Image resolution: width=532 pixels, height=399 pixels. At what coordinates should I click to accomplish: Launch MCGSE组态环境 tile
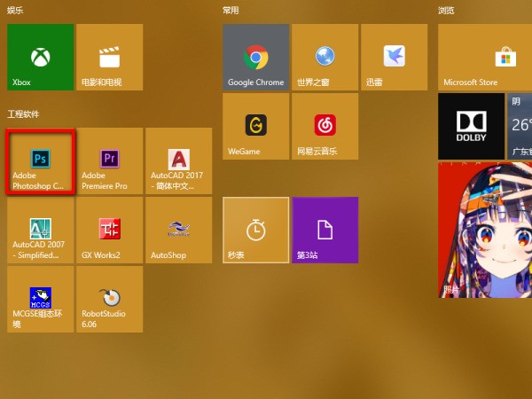tap(40, 300)
